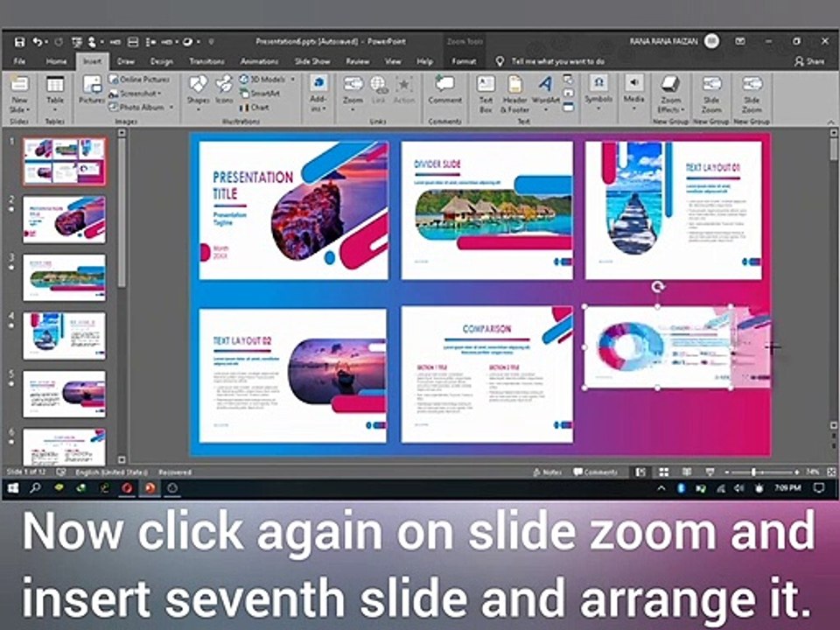Click English (United States) language indicator
840x630 pixels.
click(x=111, y=472)
